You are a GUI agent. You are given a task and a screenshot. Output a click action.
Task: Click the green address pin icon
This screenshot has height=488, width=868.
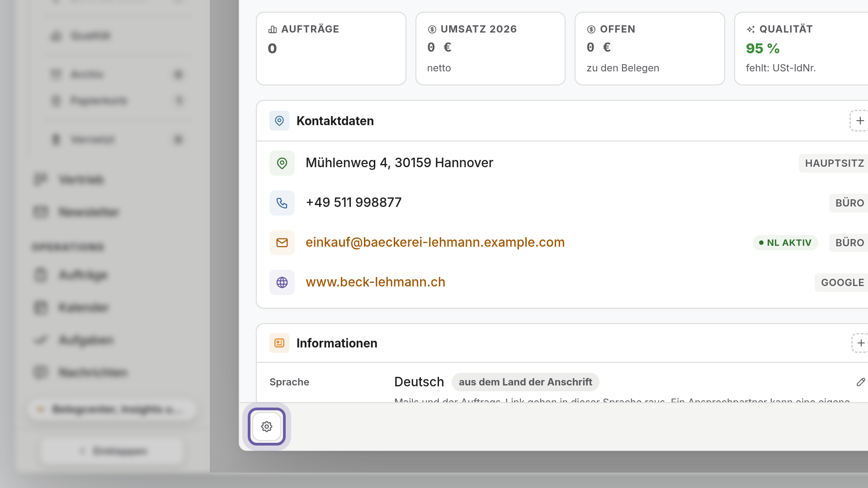pos(282,163)
